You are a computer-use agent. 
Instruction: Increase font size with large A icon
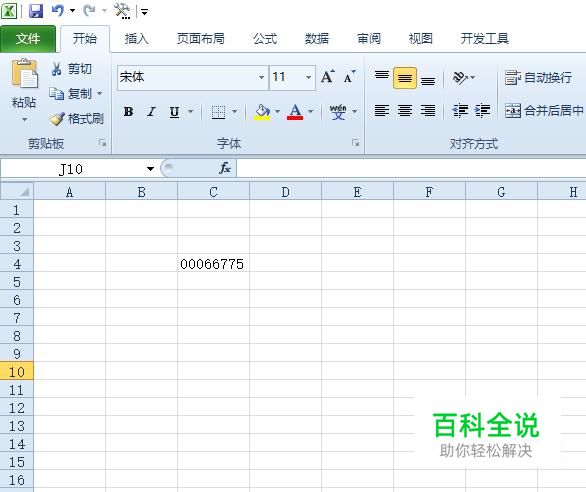(328, 77)
